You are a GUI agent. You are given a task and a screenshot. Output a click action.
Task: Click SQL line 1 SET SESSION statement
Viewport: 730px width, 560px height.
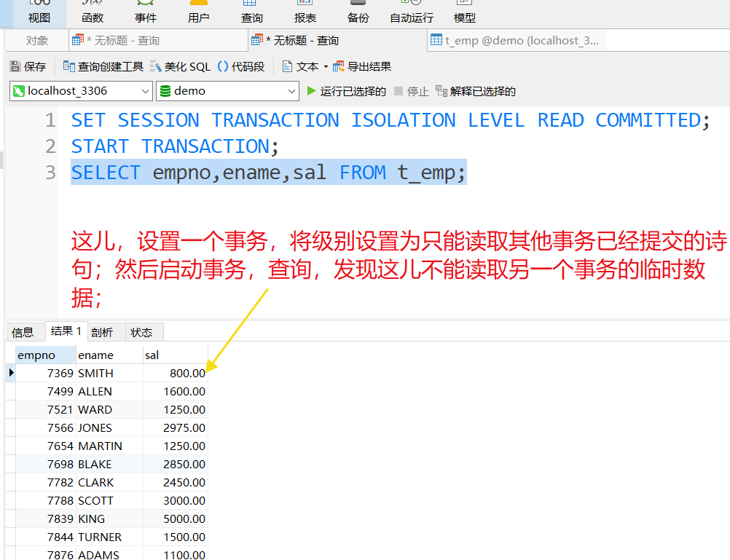(390, 121)
